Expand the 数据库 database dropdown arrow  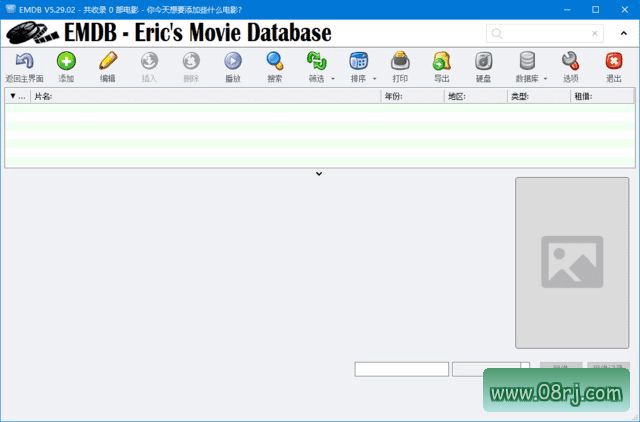(545, 79)
